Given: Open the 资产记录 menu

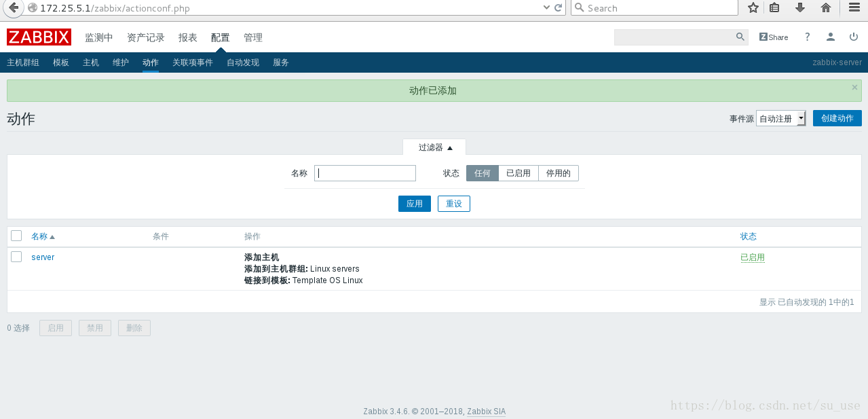Looking at the screenshot, I should click(146, 37).
